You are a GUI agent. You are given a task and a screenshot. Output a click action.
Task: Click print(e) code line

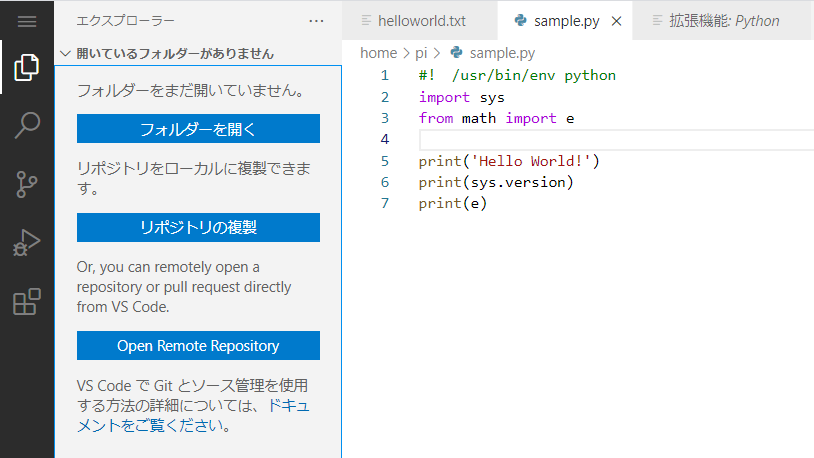point(453,203)
